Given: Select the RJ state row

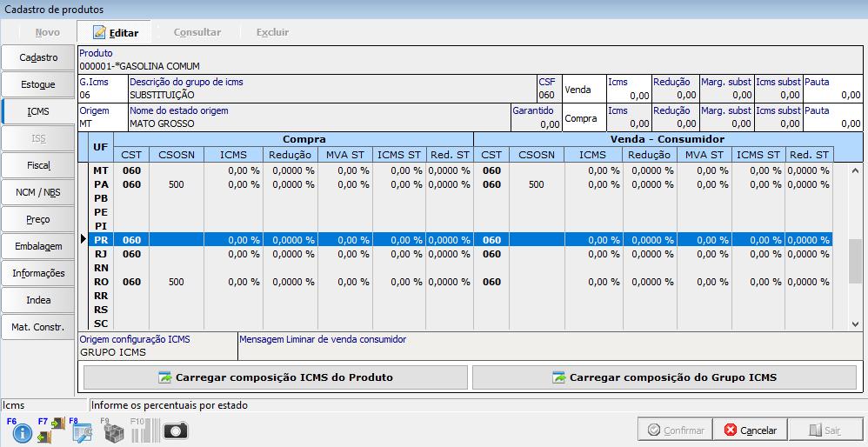Looking at the screenshot, I should coord(101,254).
